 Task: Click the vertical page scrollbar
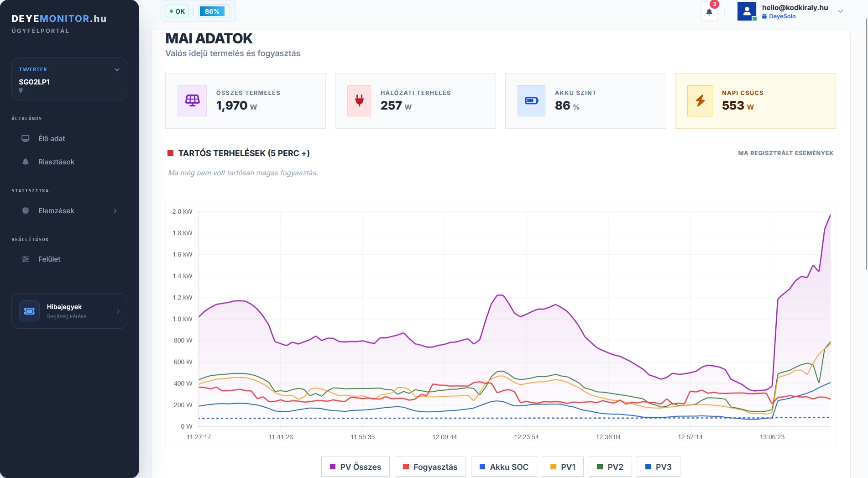click(x=866, y=144)
